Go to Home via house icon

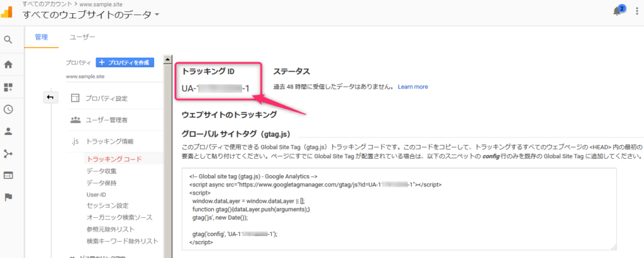point(8,65)
